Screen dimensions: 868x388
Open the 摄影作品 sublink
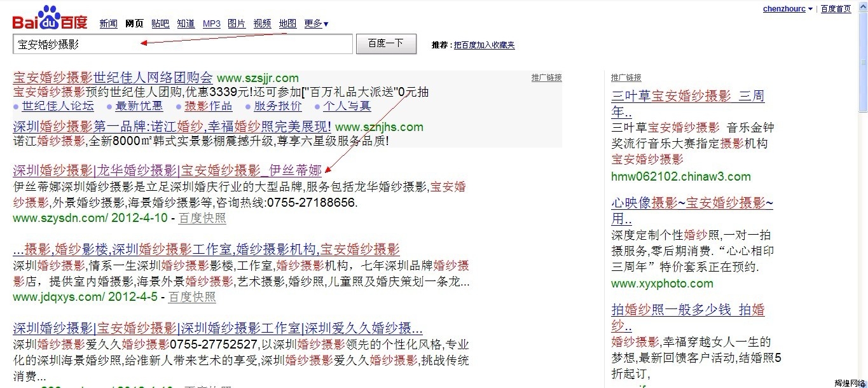tap(208, 106)
